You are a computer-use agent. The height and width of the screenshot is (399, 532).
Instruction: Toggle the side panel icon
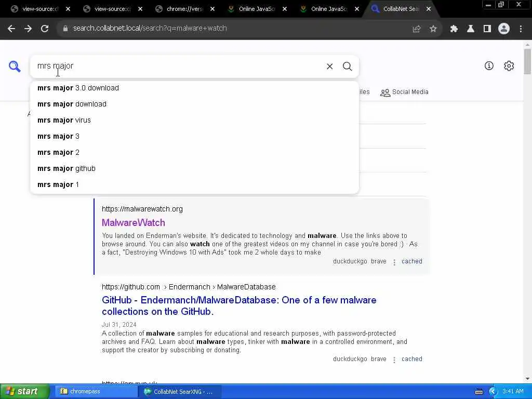coord(487,29)
